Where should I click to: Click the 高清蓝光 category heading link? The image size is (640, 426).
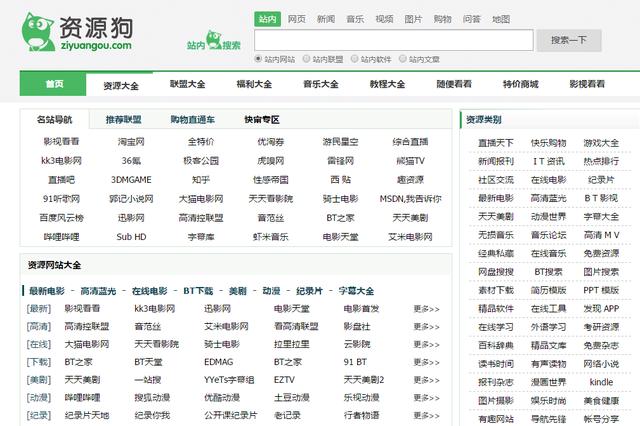(x=98, y=291)
